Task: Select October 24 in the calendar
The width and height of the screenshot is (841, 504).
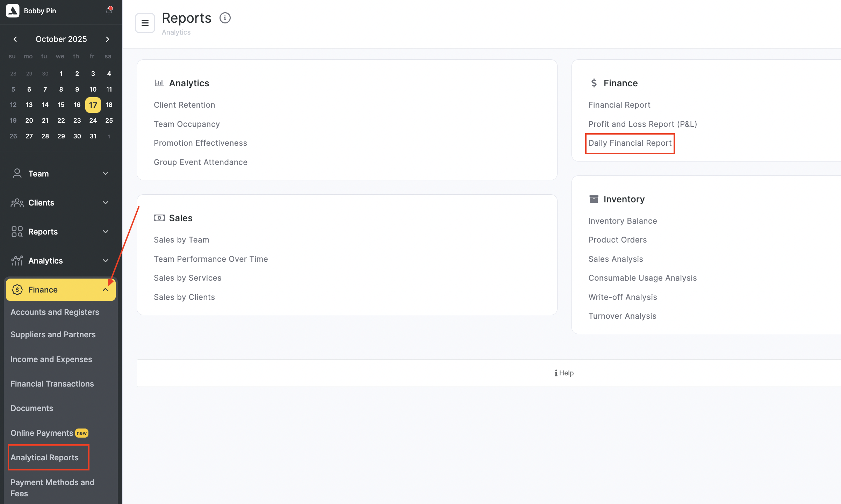Action: pos(93,121)
